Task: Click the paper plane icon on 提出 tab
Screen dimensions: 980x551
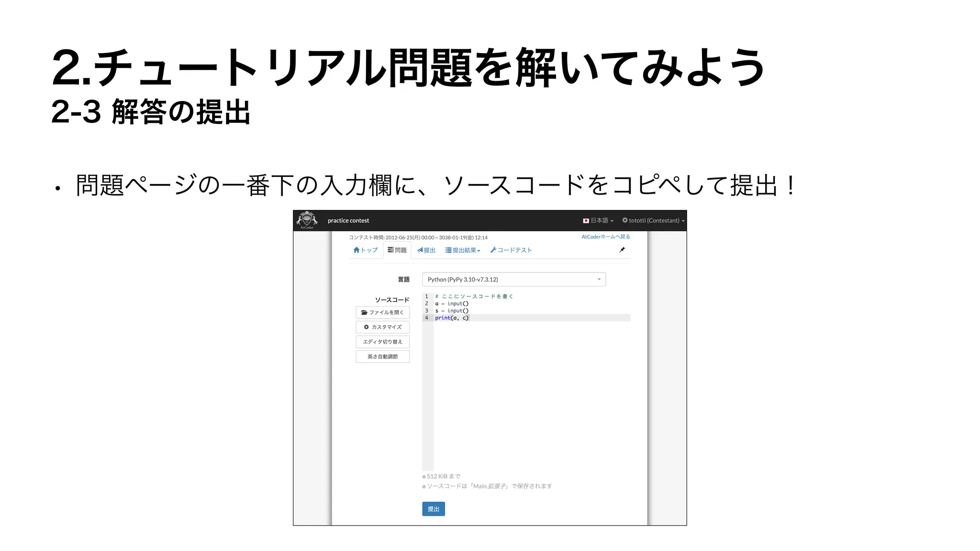Action: click(420, 250)
